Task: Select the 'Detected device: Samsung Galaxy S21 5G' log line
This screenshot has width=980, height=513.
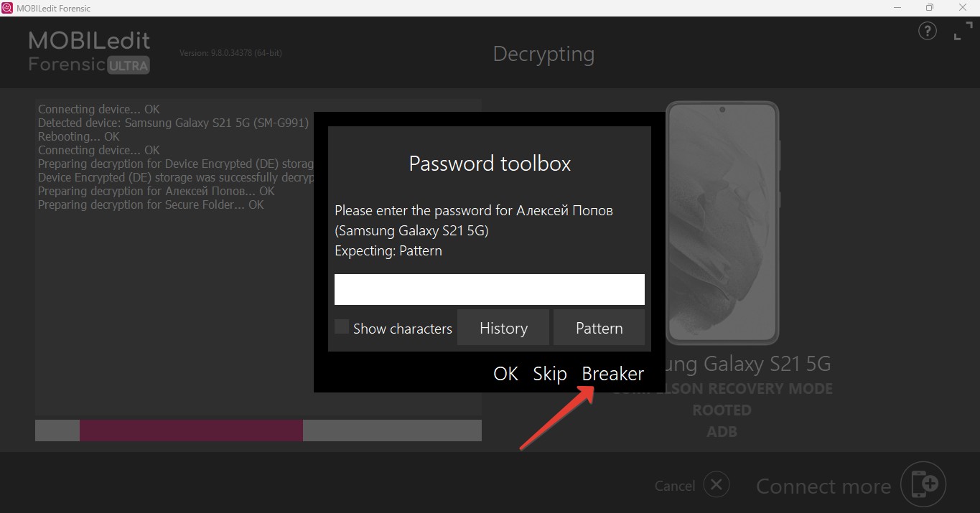Action: click(173, 123)
